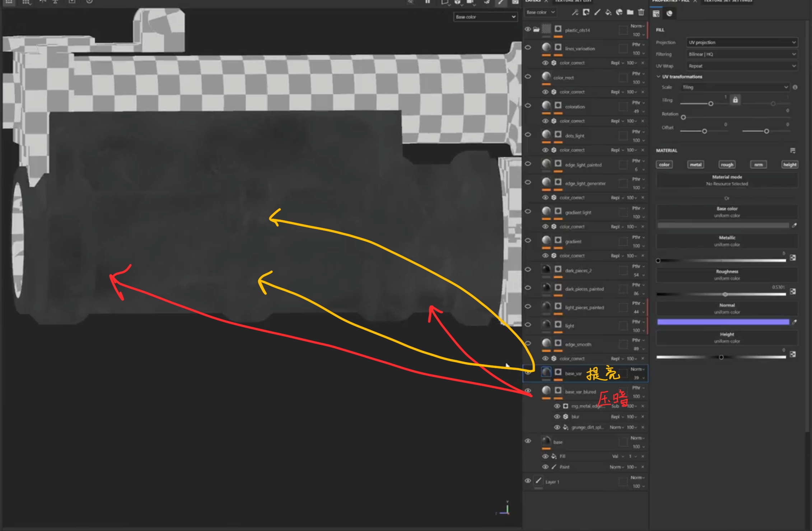The height and width of the screenshot is (531, 812).
Task: Click the add mask icon in layers toolbar
Action: [x=586, y=13]
